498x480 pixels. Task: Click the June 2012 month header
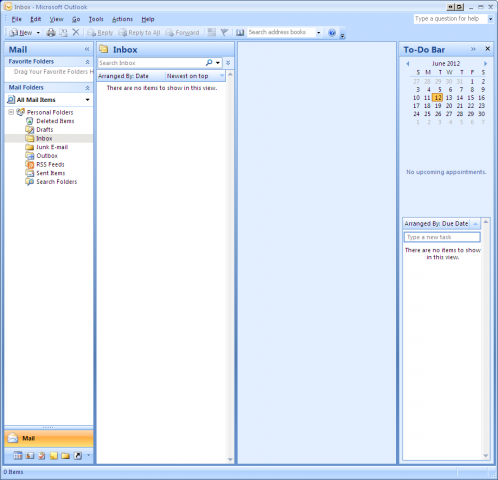pyautogui.click(x=446, y=63)
